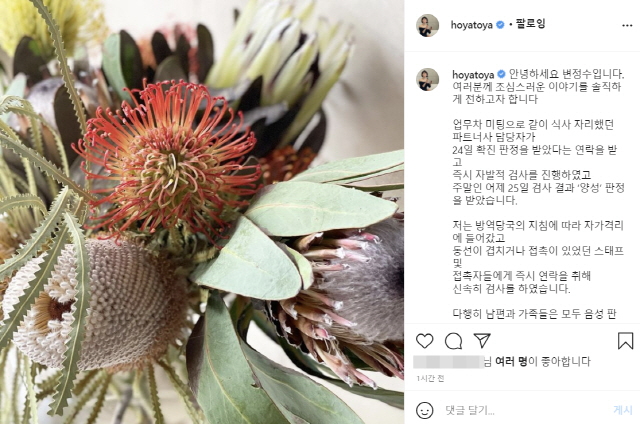
Task: Open the emoji picker smiley icon
Action: coord(424,410)
